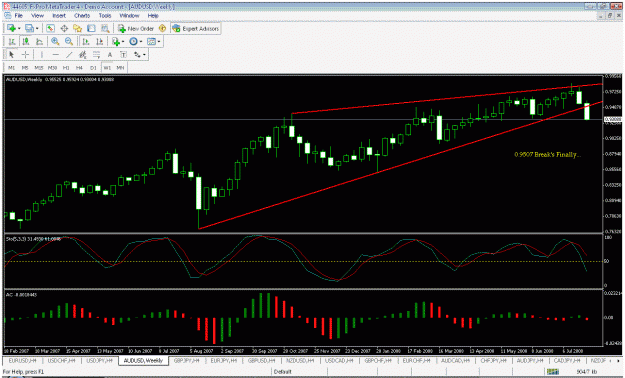Switch to USDJPY,H4 chart tab
Screen dimensions: 625x378
[x=100, y=360]
